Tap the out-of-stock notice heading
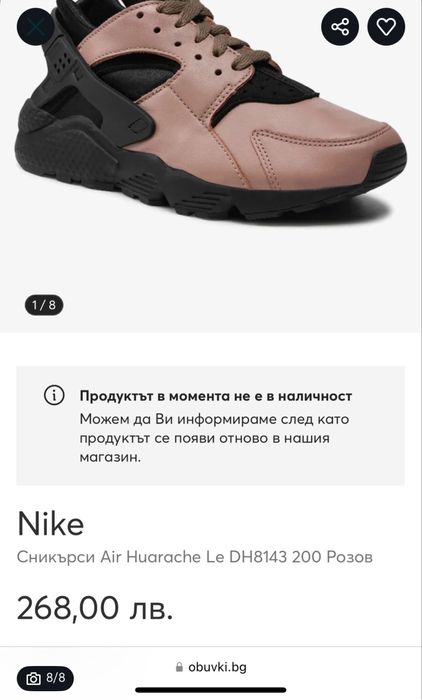Screen dimensions: 422x700 click(216, 396)
